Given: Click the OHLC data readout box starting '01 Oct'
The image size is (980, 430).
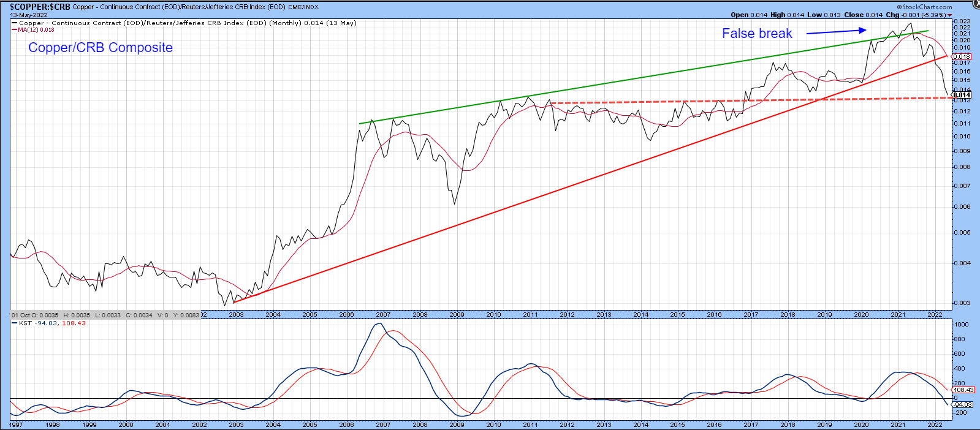Looking at the screenshot, I should [x=105, y=315].
